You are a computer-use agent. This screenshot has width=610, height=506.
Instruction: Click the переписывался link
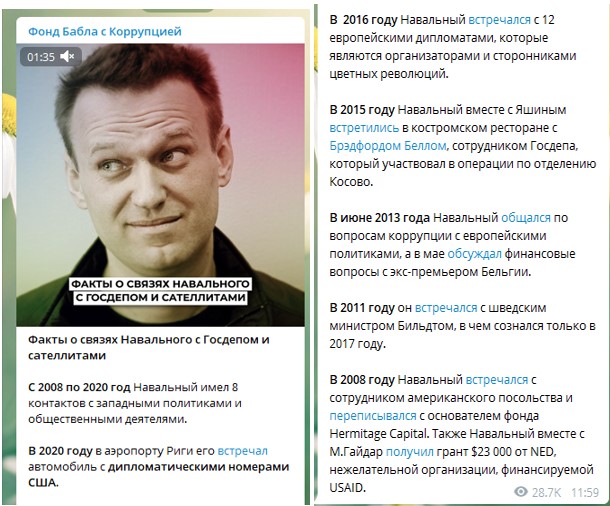tap(373, 416)
